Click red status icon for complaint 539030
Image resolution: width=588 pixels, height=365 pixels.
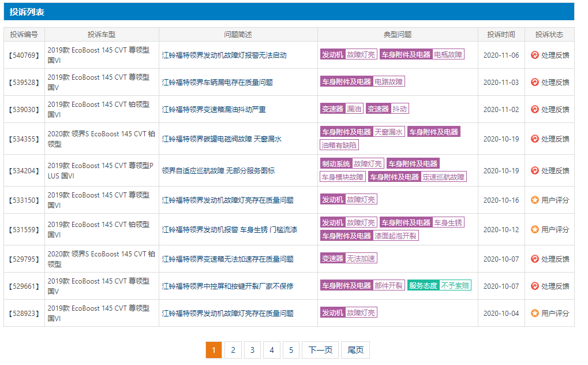(534, 110)
